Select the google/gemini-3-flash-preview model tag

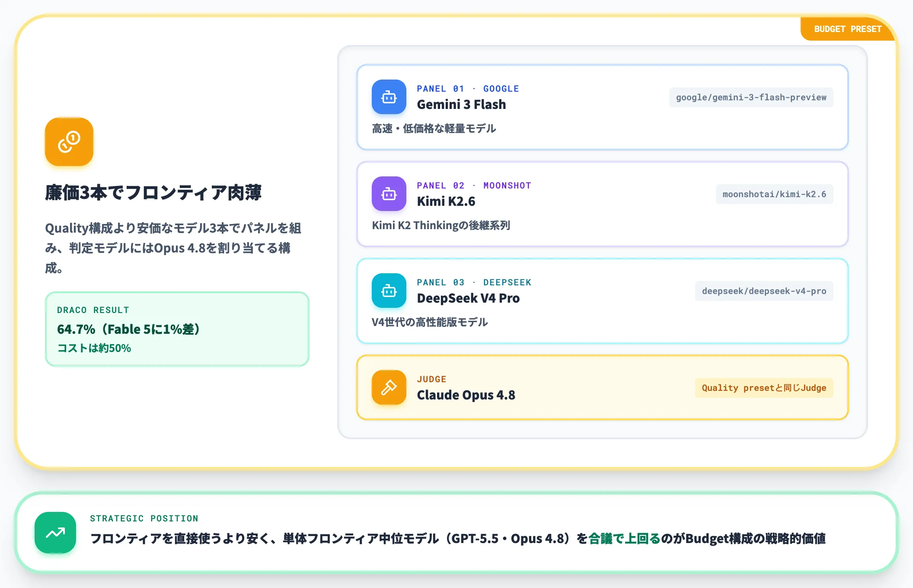(x=751, y=97)
